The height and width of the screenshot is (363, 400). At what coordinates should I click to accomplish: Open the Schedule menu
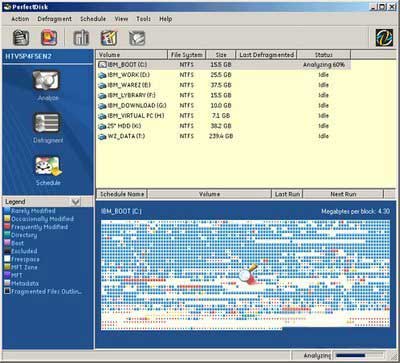pos(93,19)
